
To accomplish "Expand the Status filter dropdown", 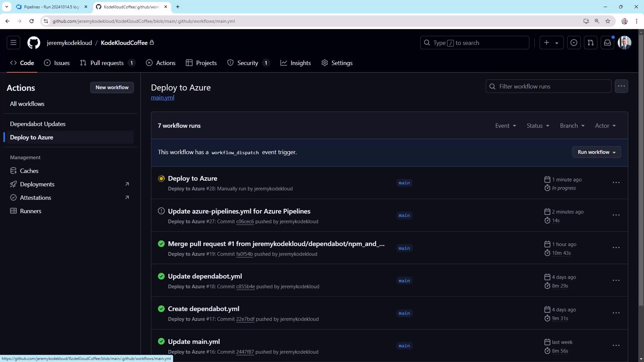I will click(x=538, y=126).
